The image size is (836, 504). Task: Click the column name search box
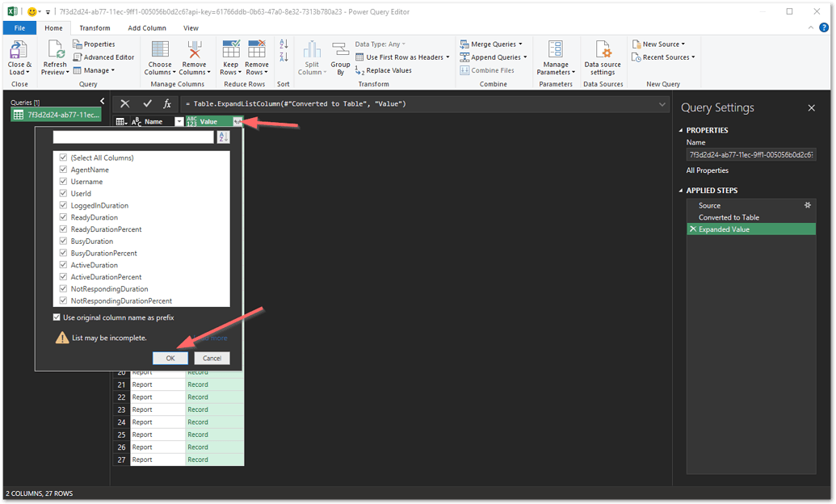click(x=133, y=137)
